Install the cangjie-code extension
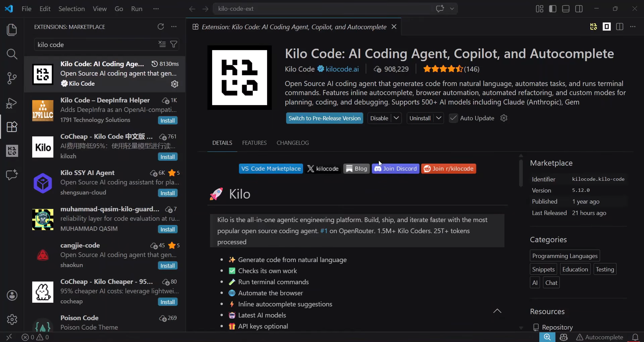The width and height of the screenshot is (644, 342). click(x=167, y=265)
